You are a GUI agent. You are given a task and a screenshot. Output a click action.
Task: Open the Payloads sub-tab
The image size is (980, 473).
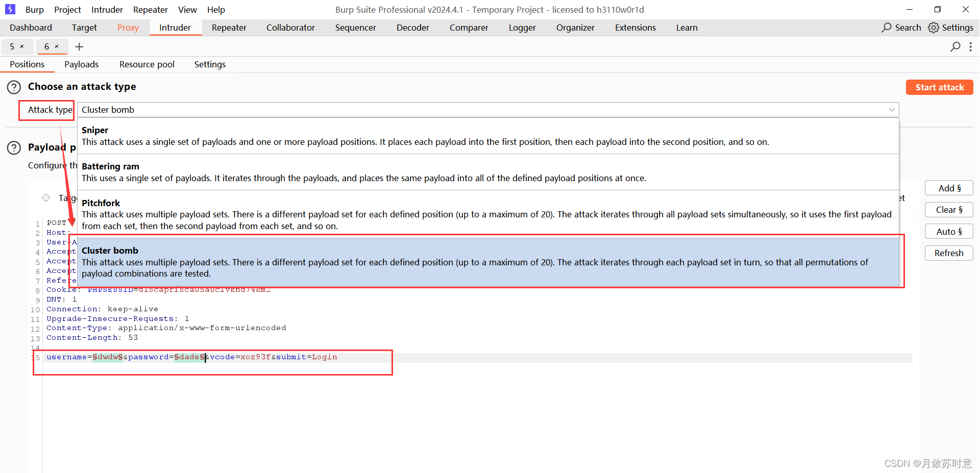[x=81, y=64]
